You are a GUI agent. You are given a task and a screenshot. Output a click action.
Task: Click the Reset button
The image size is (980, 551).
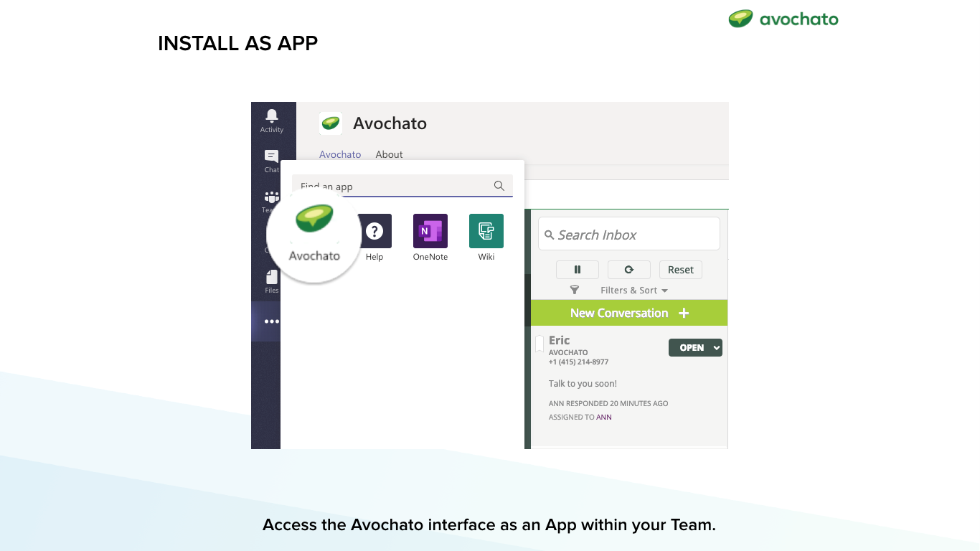coord(681,270)
